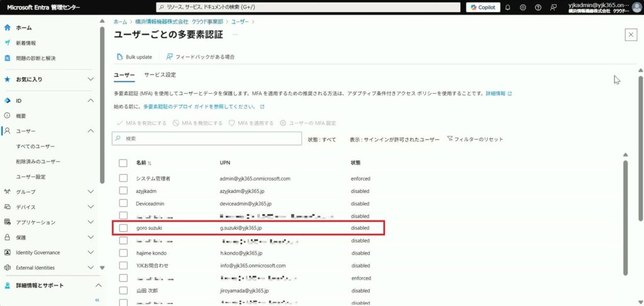Screen dimensions: 644x306
Task: Expand Identity Governance section
Action: 91,252
